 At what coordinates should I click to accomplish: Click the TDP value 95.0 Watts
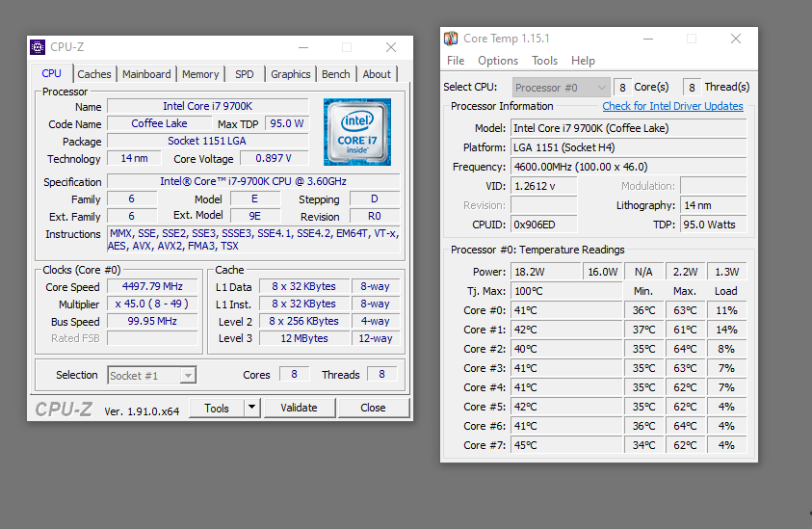[714, 225]
